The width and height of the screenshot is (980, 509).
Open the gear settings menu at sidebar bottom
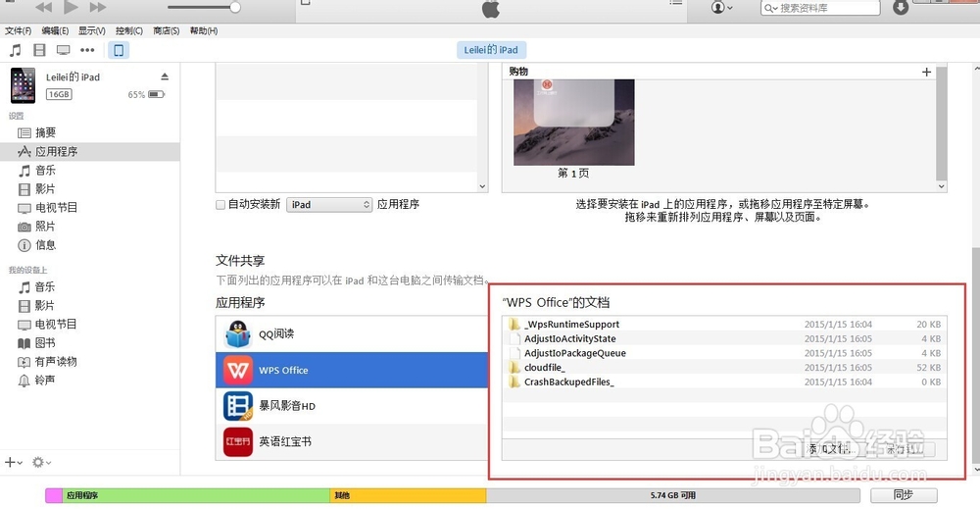click(41, 463)
